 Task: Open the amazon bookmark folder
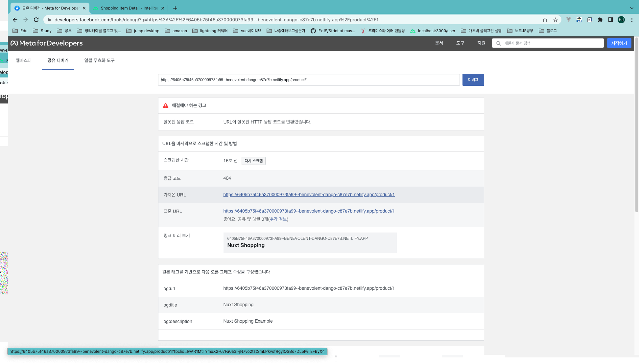coord(176,31)
